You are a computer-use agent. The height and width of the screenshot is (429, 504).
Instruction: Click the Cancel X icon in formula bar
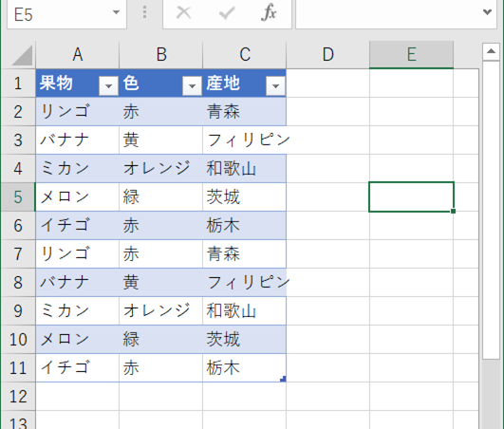pyautogui.click(x=184, y=13)
